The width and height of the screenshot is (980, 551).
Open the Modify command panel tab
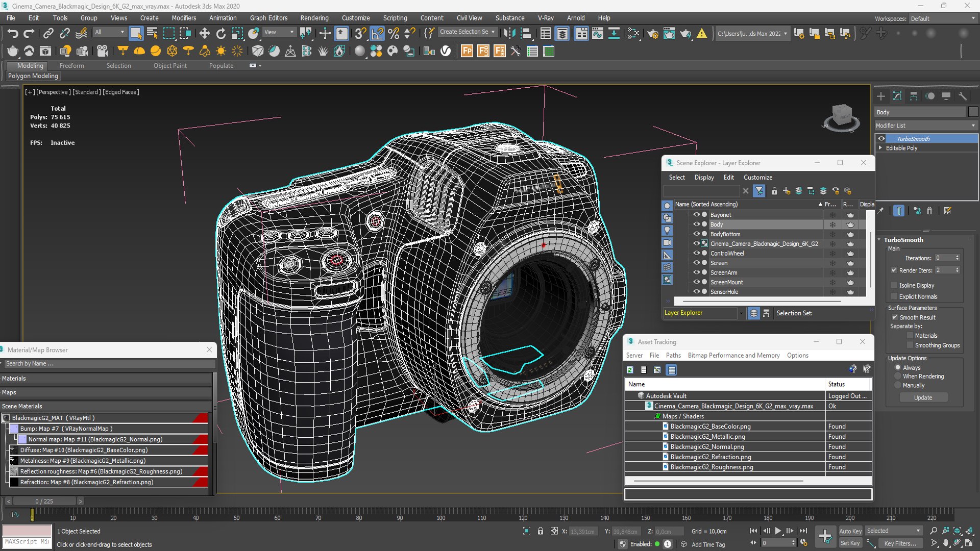point(897,96)
